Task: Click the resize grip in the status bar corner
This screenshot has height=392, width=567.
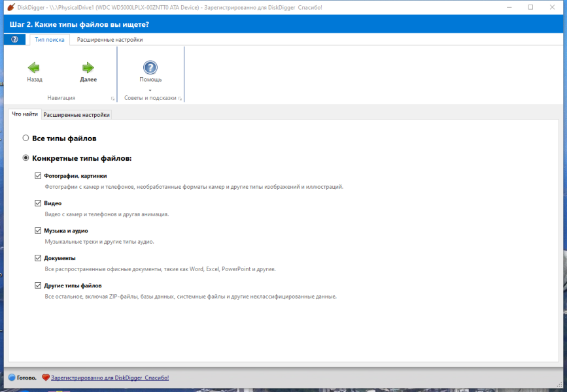Action: [560, 384]
